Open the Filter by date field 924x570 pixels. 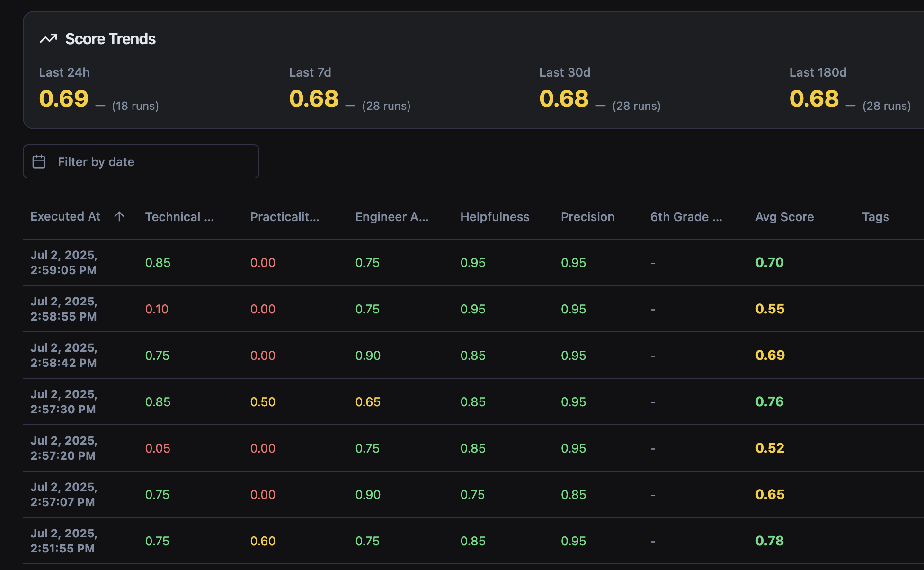[141, 162]
